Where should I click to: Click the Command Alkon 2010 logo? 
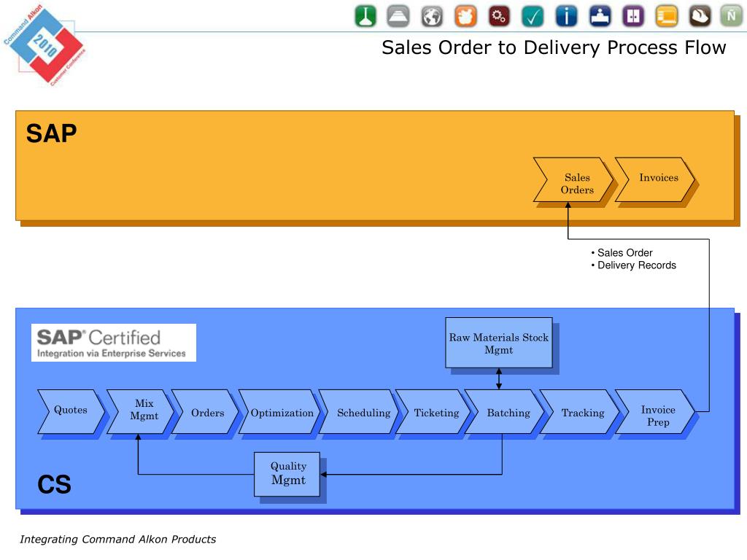(x=44, y=44)
